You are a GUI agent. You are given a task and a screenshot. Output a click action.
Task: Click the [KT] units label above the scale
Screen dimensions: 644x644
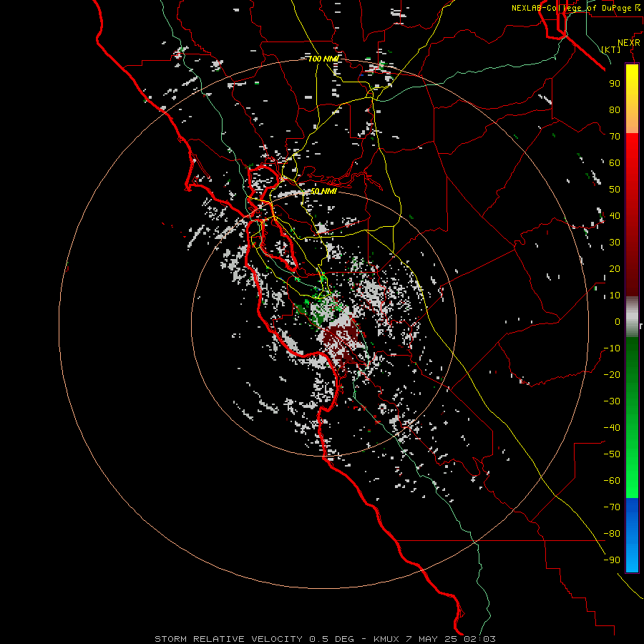tap(611, 49)
